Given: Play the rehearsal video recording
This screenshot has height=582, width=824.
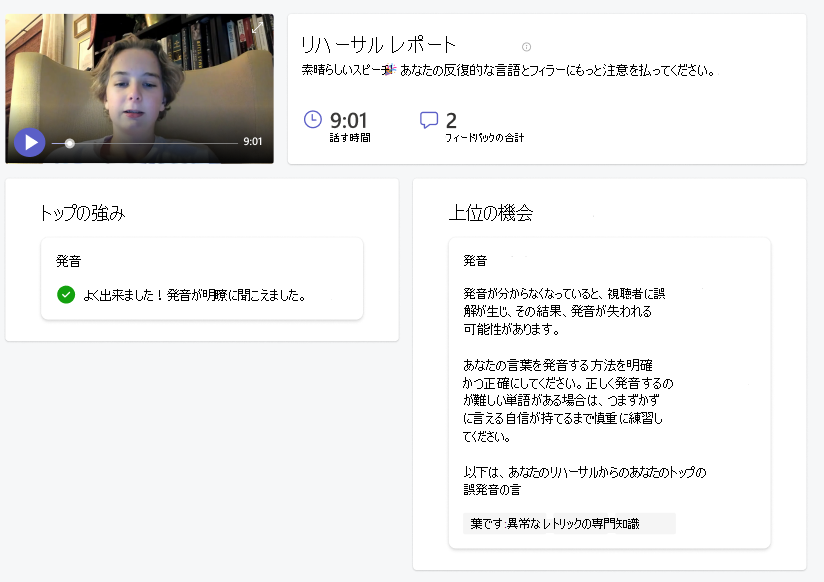Looking at the screenshot, I should (29, 142).
